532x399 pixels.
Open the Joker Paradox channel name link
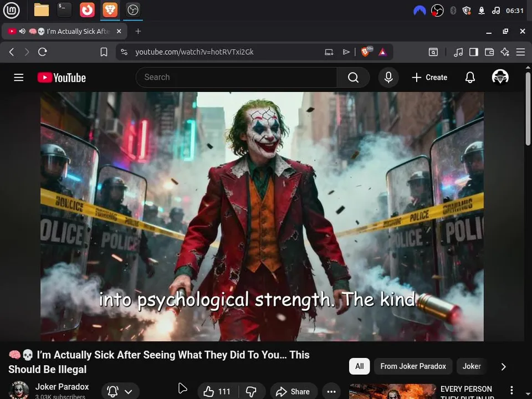click(x=62, y=386)
